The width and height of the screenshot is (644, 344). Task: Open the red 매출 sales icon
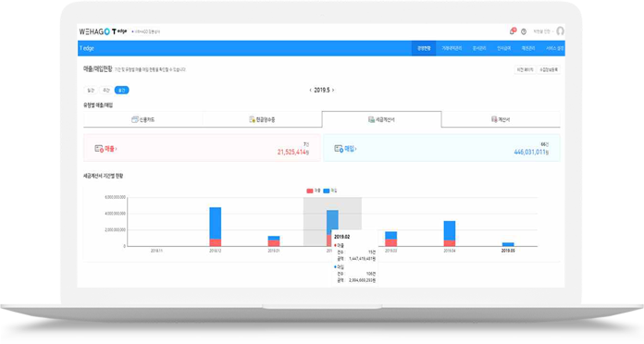tap(99, 149)
